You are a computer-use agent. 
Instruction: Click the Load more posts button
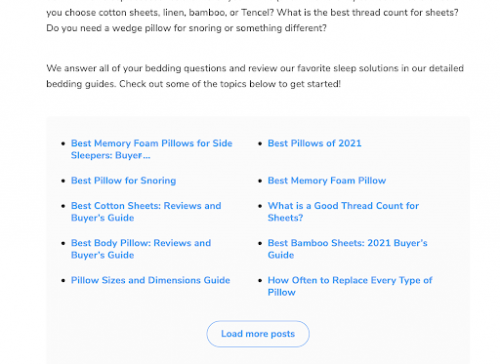point(258,334)
